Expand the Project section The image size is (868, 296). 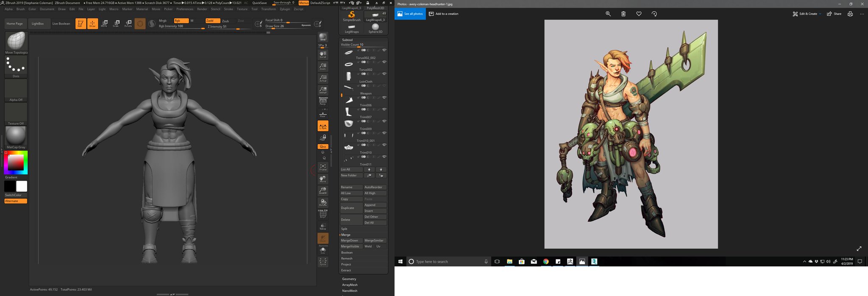pyautogui.click(x=346, y=265)
